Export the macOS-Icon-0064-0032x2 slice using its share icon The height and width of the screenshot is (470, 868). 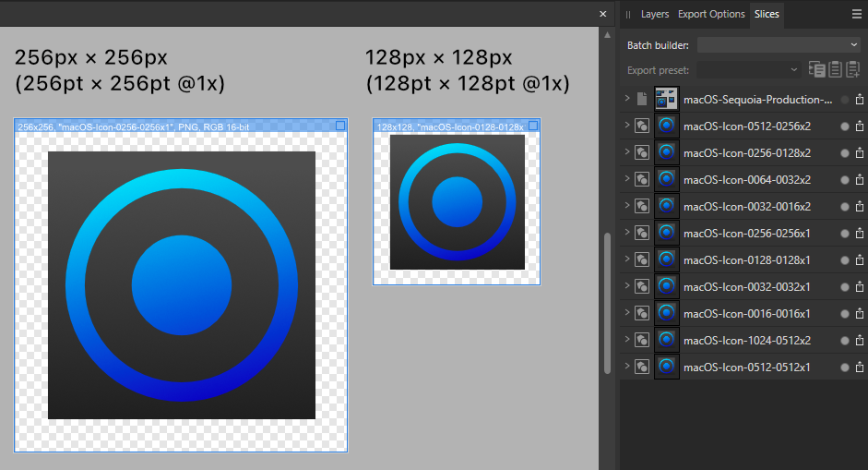(x=859, y=179)
